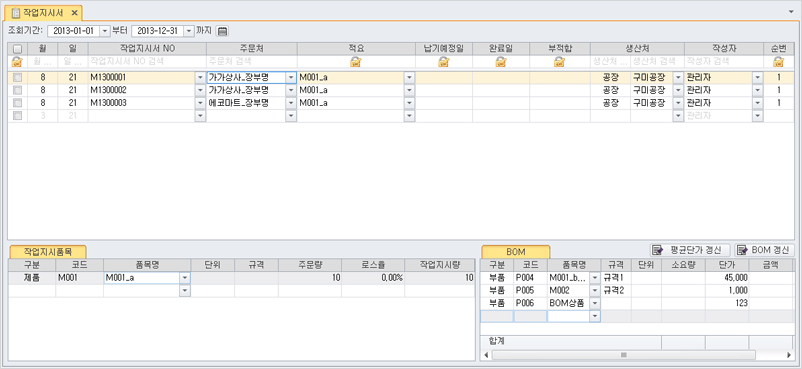
Task: Expand 작성자 관리자 dropdown in M1300001 row
Action: 758,78
